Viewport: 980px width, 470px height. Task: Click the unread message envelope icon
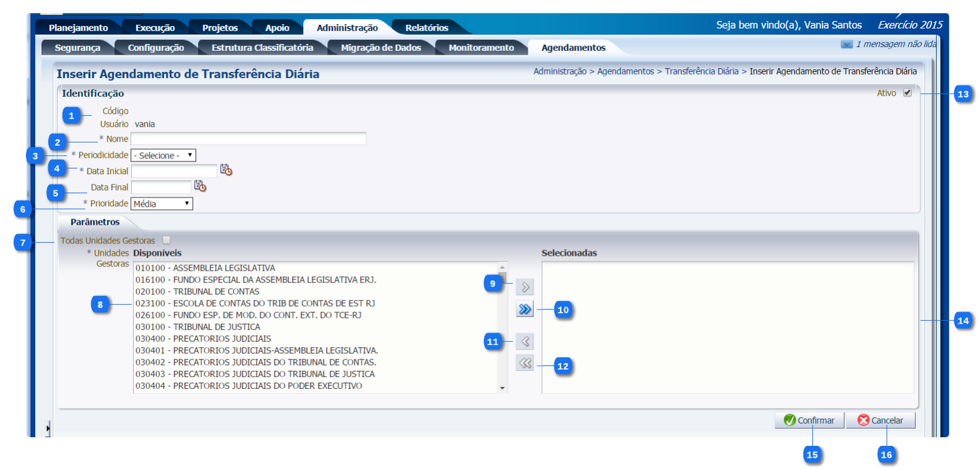847,44
